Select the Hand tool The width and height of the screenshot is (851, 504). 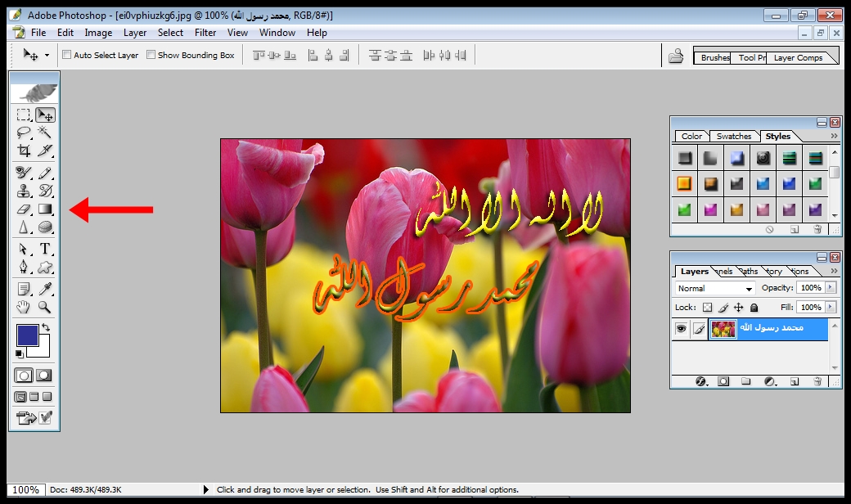24,308
